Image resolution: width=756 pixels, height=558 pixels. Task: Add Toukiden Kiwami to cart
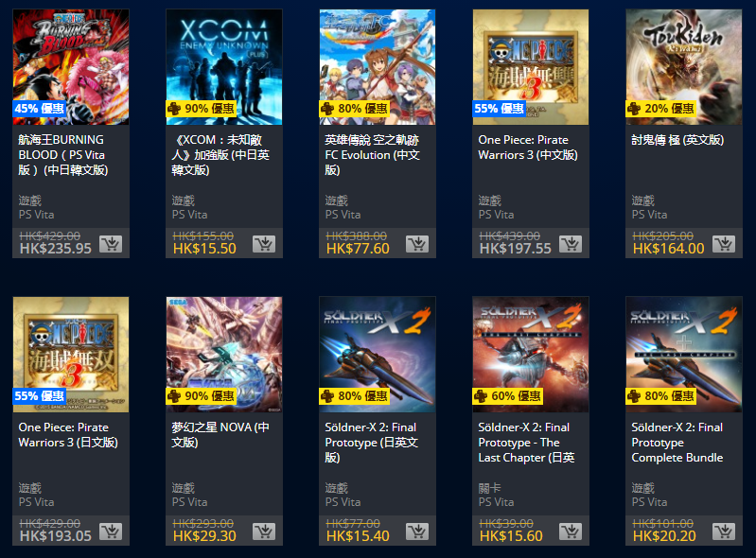point(724,244)
